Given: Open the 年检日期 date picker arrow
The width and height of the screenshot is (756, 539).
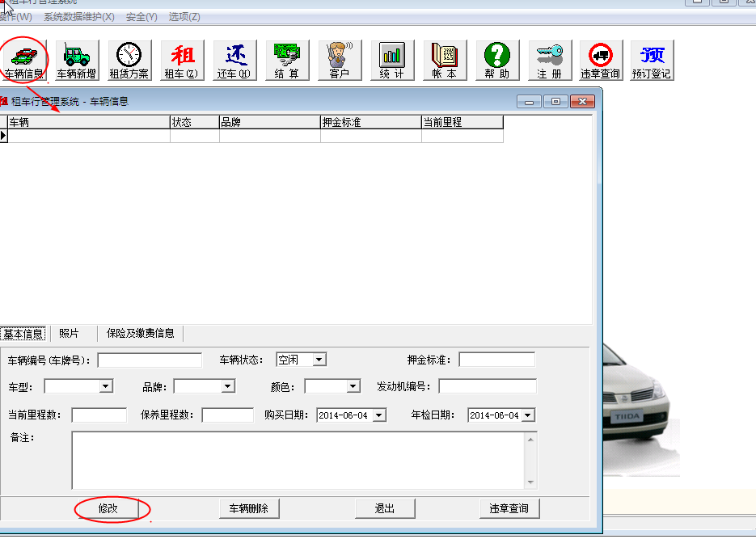Looking at the screenshot, I should [x=529, y=415].
